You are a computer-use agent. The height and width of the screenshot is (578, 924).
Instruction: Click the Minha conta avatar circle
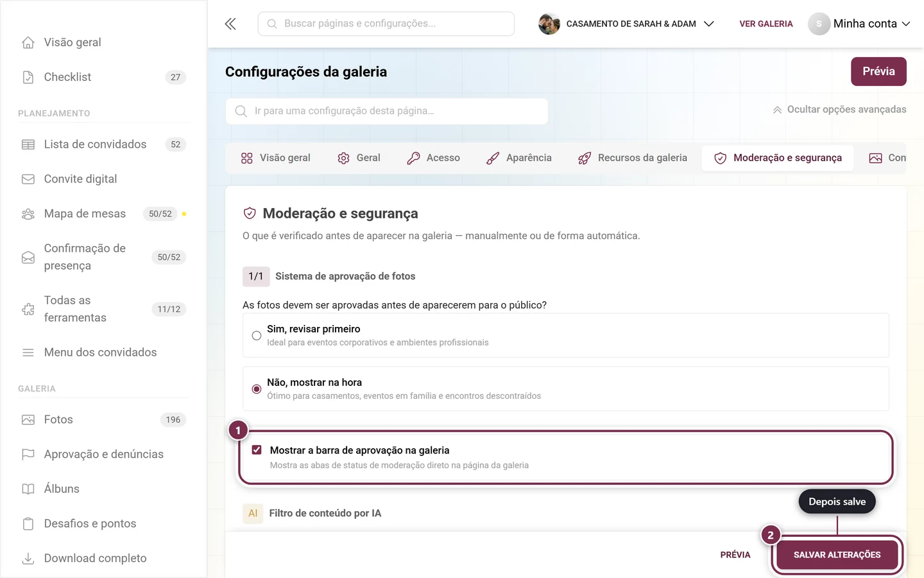click(x=819, y=24)
